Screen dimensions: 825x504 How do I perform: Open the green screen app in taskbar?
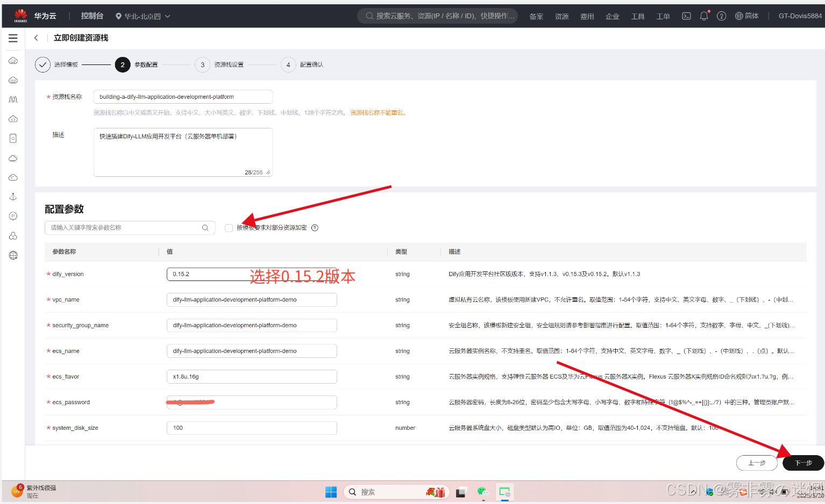pos(504,492)
